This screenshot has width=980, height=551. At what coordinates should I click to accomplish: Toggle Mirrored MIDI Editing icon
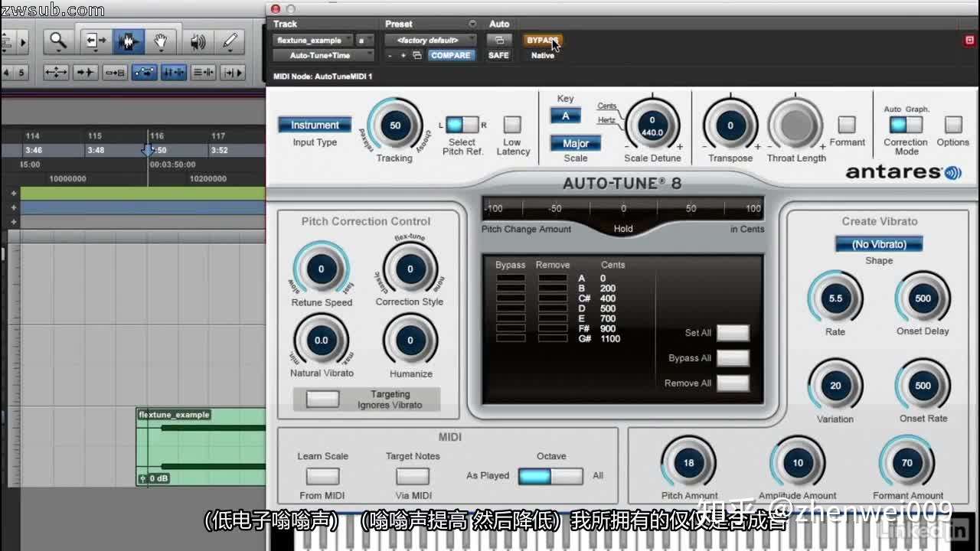pos(115,73)
